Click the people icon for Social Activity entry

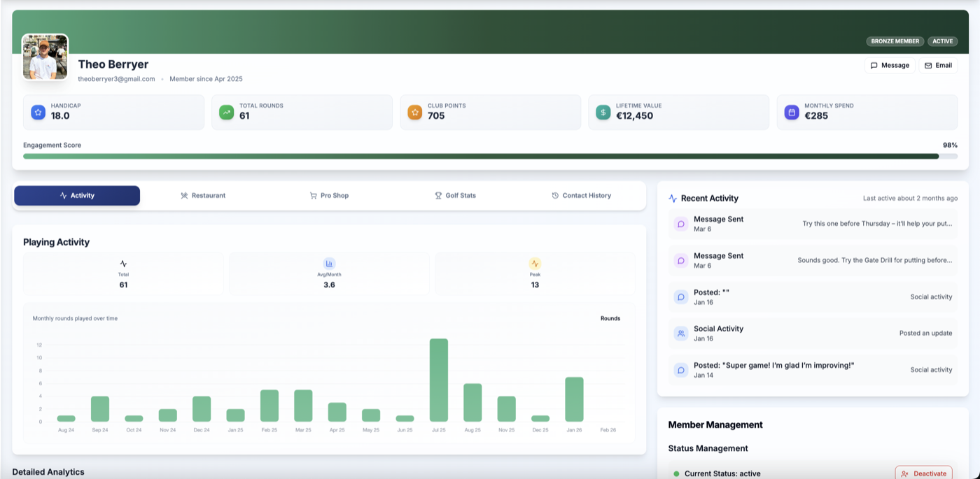coord(681,333)
